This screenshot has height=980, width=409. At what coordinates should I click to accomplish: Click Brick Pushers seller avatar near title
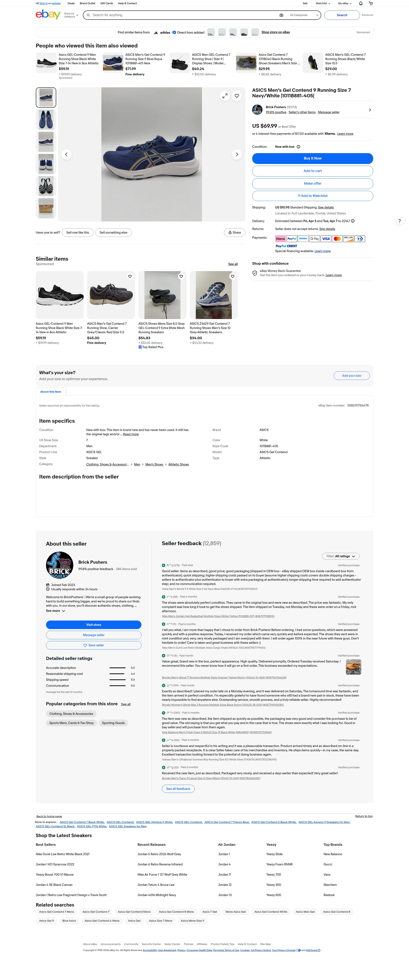point(257,110)
